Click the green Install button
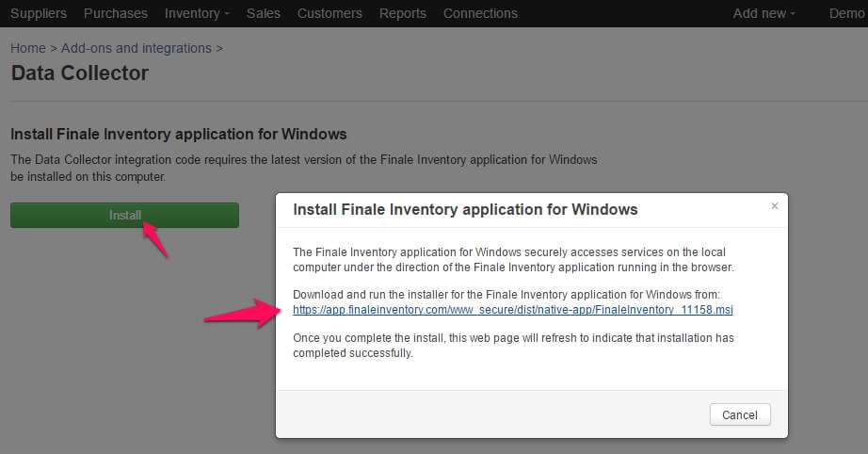This screenshot has width=868, height=454. coord(124,215)
